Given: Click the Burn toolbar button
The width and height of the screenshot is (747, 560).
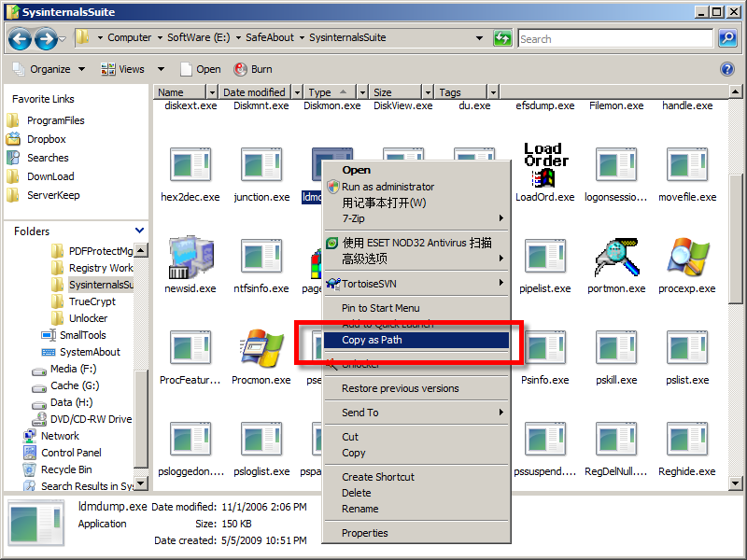Looking at the screenshot, I should pos(253,69).
